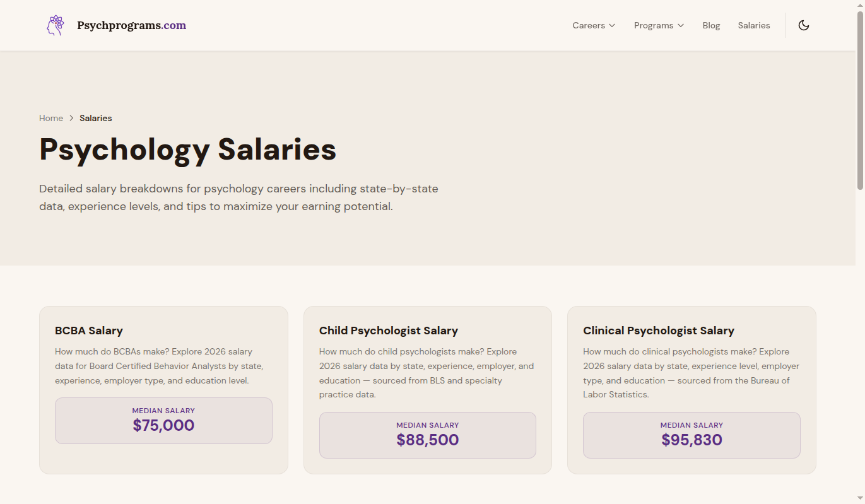865x504 pixels.
Task: Click the Child Psychologist Salary heading
Action: [388, 331]
